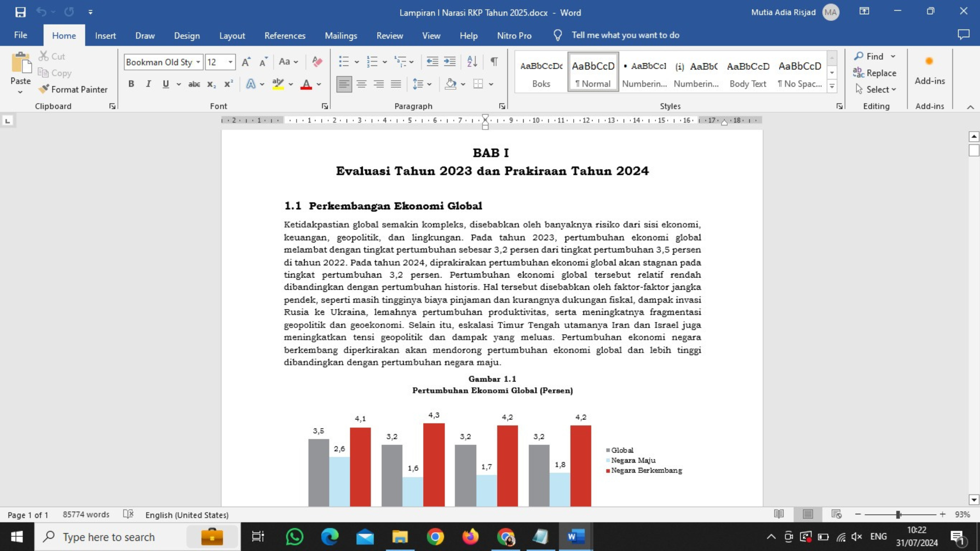Clear all formatting with the eraser icon

click(x=317, y=62)
